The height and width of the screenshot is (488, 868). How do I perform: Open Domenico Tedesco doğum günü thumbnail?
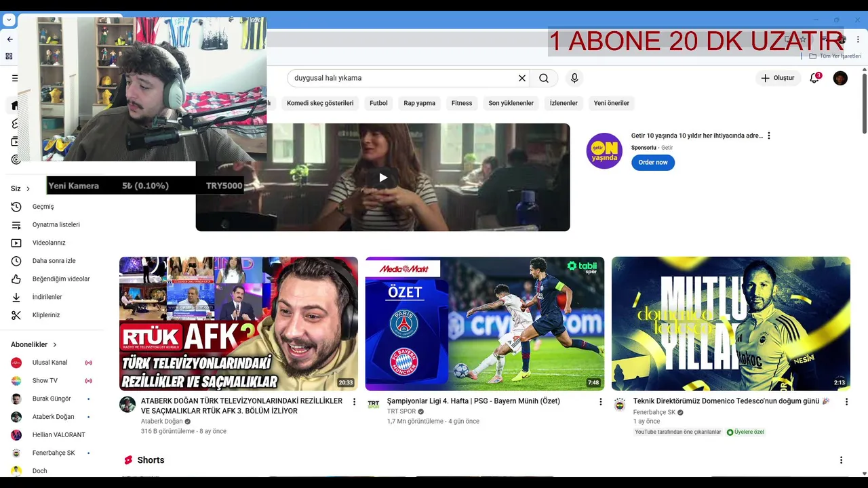tap(731, 323)
